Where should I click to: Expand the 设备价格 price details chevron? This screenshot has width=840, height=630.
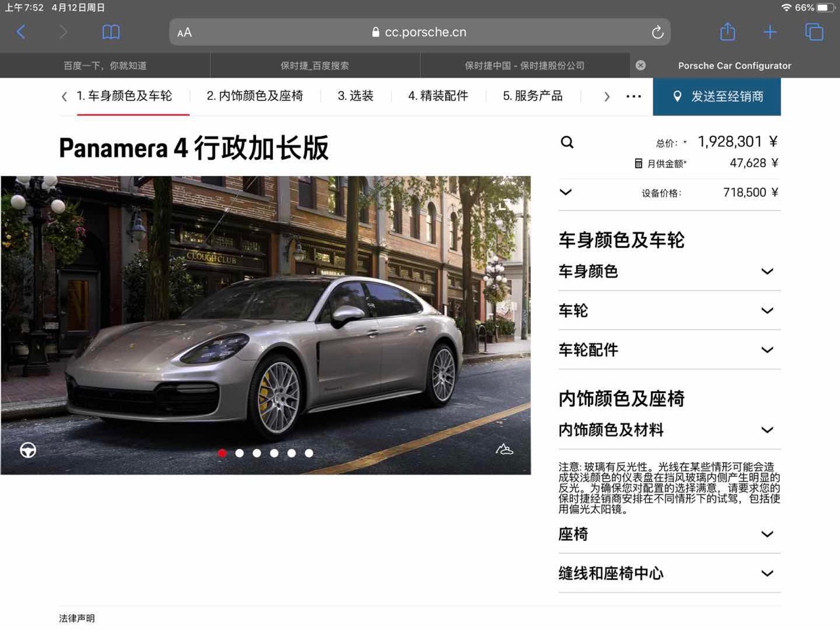point(566,192)
